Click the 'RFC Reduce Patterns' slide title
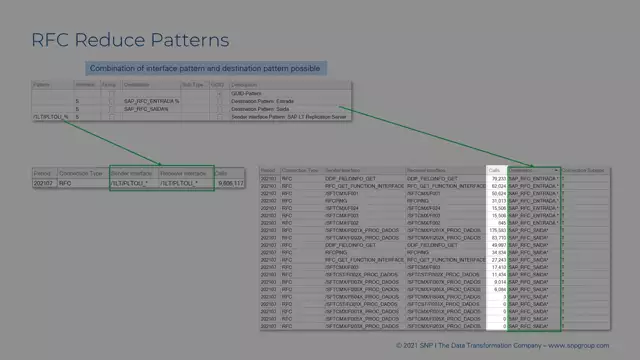 coord(130,40)
